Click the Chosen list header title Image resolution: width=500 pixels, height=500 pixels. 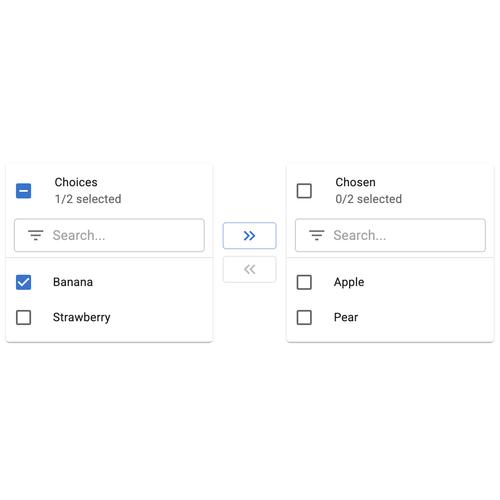[x=355, y=182]
